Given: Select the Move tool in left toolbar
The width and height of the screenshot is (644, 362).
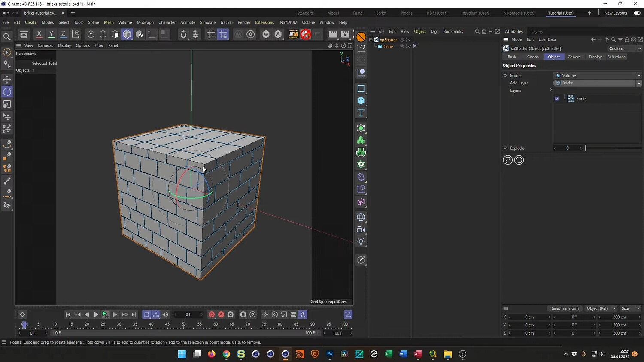Looking at the screenshot, I should [7, 79].
